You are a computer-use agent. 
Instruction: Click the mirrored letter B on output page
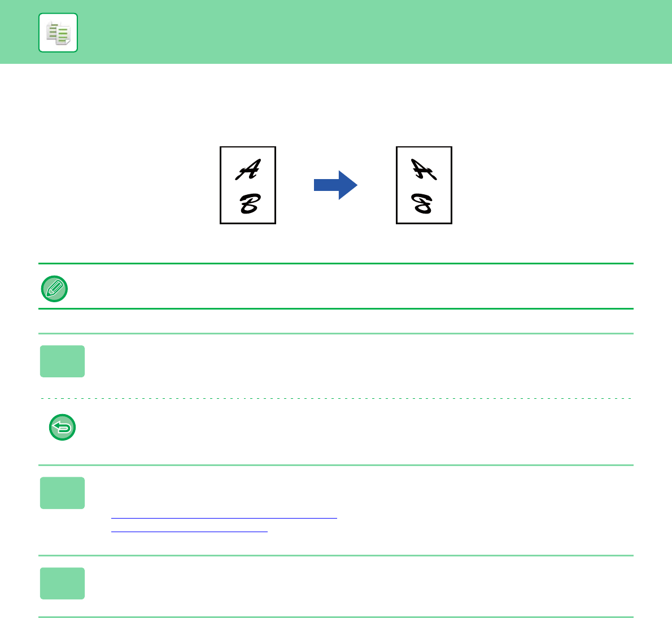pyautogui.click(x=424, y=203)
